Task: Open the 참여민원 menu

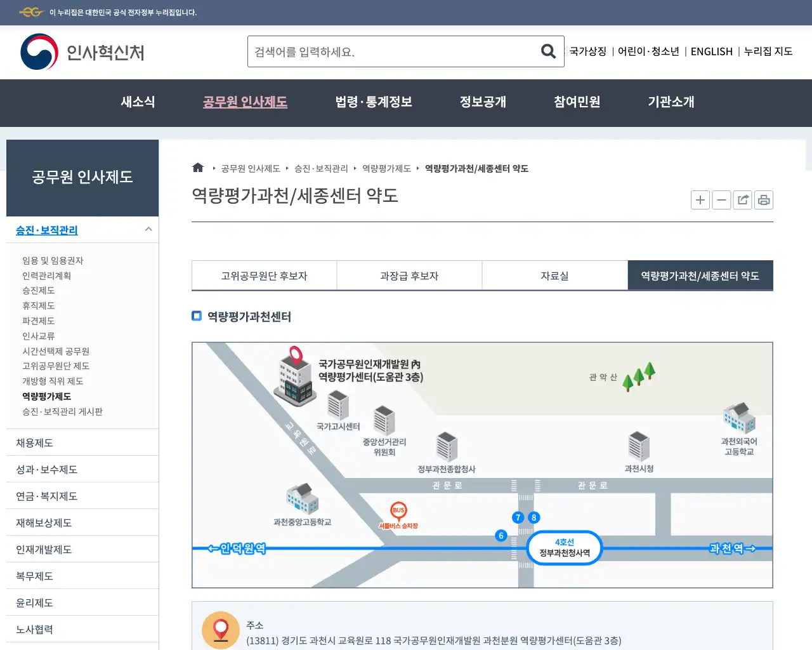Action: (577, 102)
